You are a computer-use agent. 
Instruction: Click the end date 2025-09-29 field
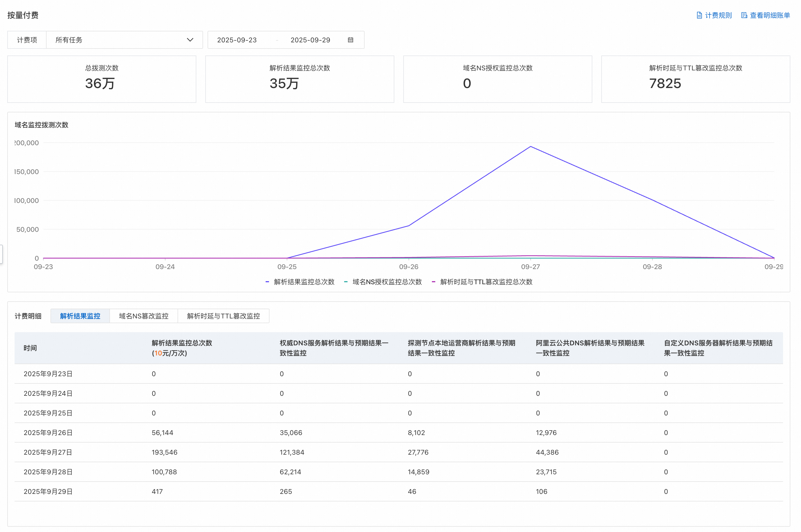coord(310,40)
